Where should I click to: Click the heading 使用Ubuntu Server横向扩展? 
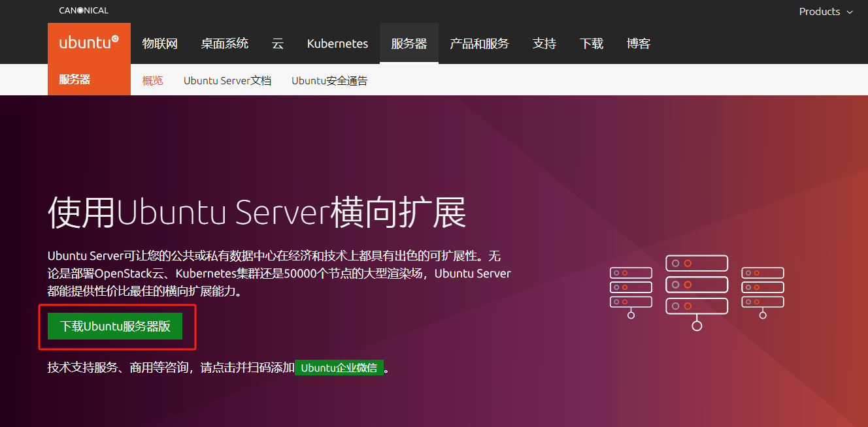pyautogui.click(x=257, y=212)
